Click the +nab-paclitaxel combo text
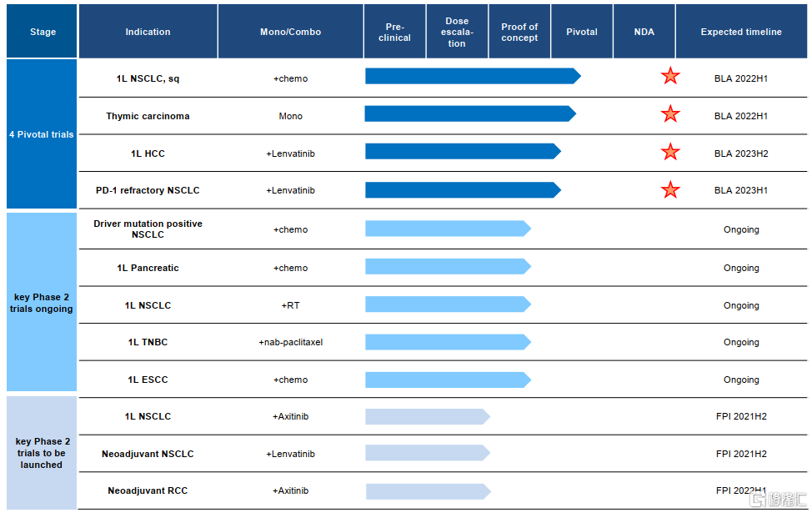This screenshot has width=812, height=513. pos(290,342)
